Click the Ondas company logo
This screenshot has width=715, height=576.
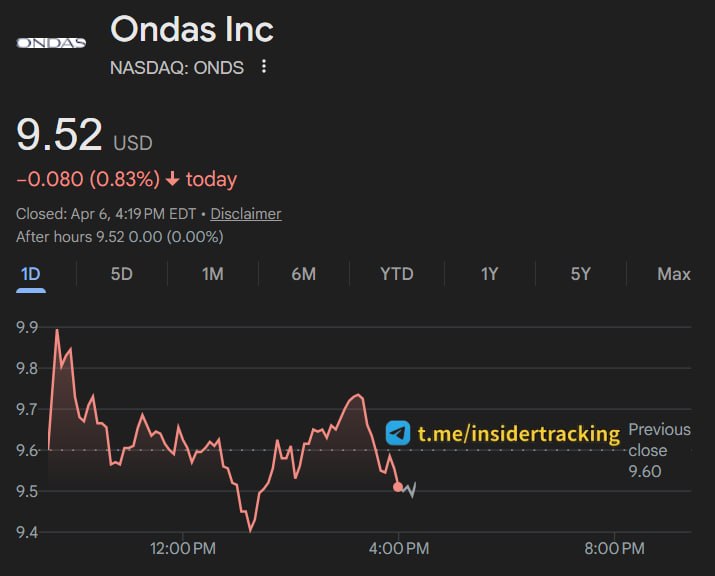pos(51,43)
